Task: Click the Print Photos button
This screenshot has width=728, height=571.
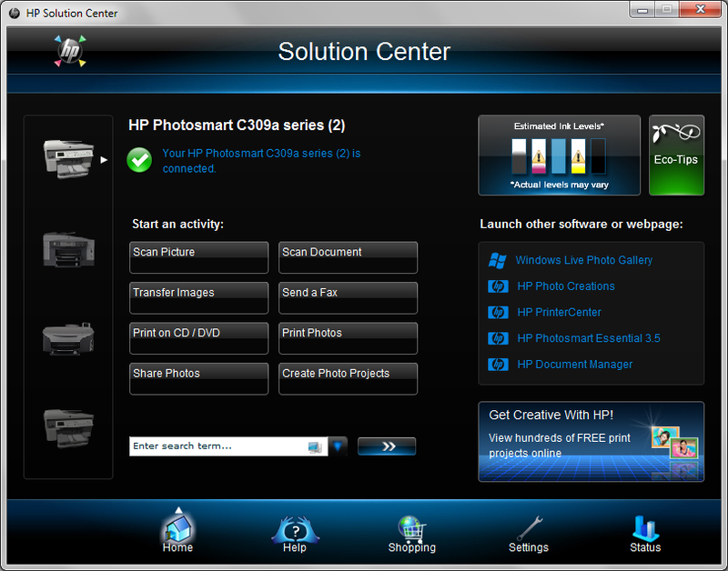Action: click(349, 338)
